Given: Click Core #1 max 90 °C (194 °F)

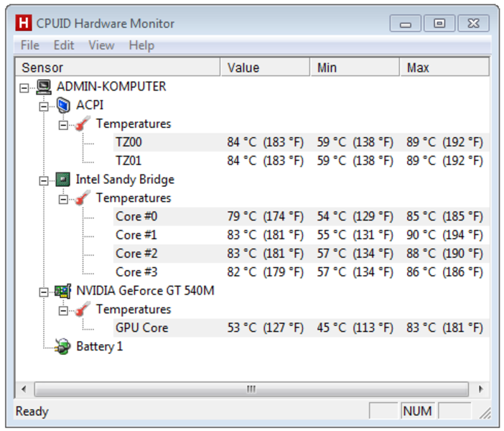Looking at the screenshot, I should coord(444,235).
